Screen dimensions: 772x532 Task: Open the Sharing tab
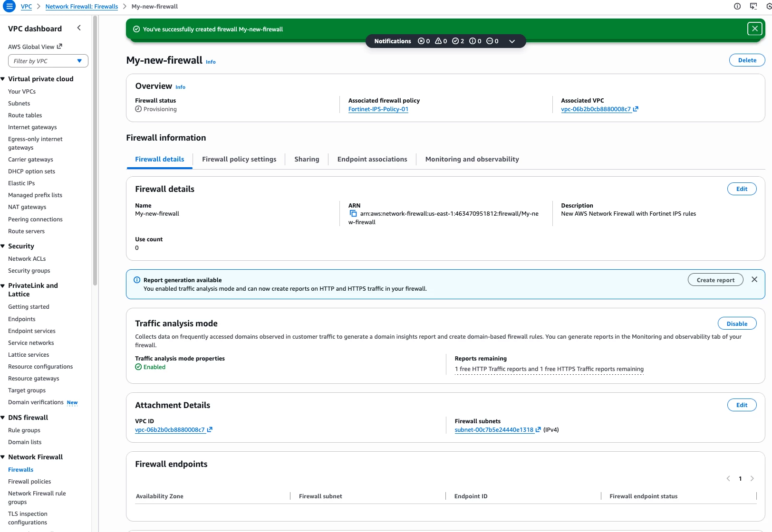(x=307, y=159)
